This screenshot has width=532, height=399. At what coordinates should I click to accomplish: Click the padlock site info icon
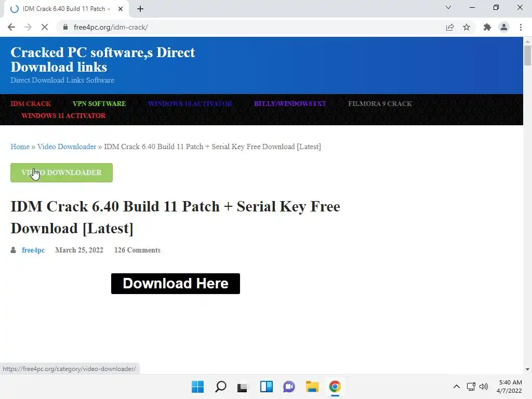coord(65,27)
